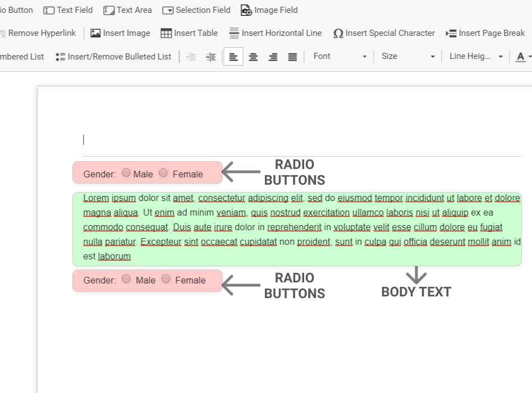Open the Font dropdown
The image size is (532, 393).
340,56
